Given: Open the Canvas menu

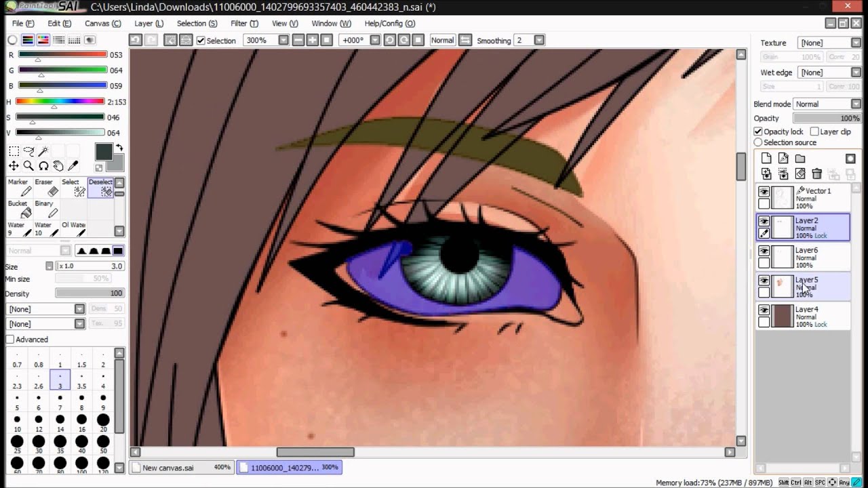Looking at the screenshot, I should pyautogui.click(x=103, y=23).
